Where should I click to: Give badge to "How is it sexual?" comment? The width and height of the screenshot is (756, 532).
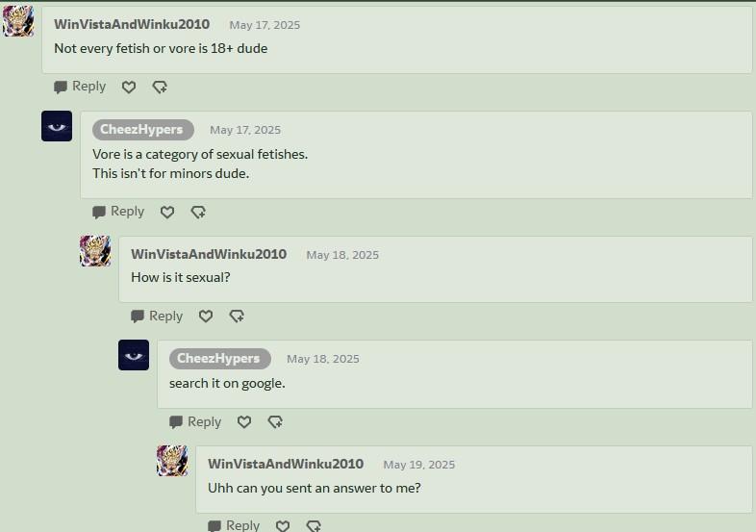point(237,317)
